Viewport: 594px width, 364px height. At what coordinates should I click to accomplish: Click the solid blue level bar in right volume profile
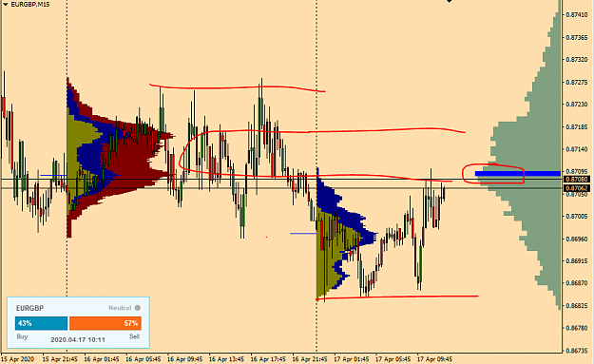coord(518,174)
